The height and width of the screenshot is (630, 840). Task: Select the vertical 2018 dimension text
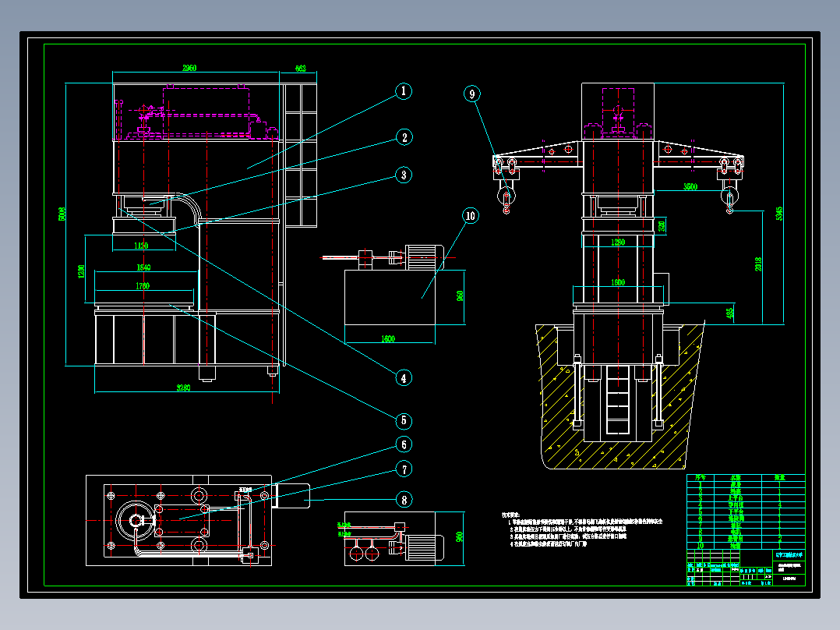[759, 264]
